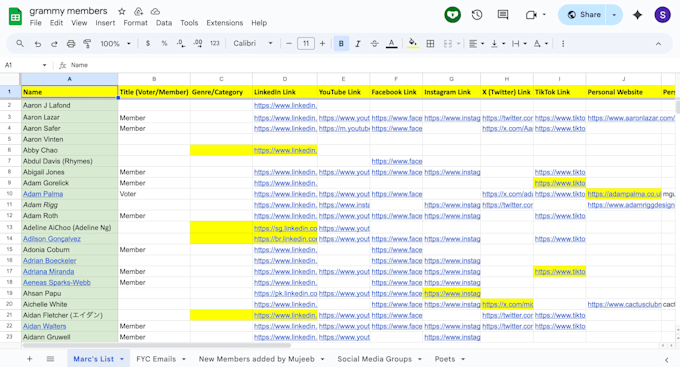The image size is (680, 367).
Task: Open the comments panel icon
Action: (503, 15)
